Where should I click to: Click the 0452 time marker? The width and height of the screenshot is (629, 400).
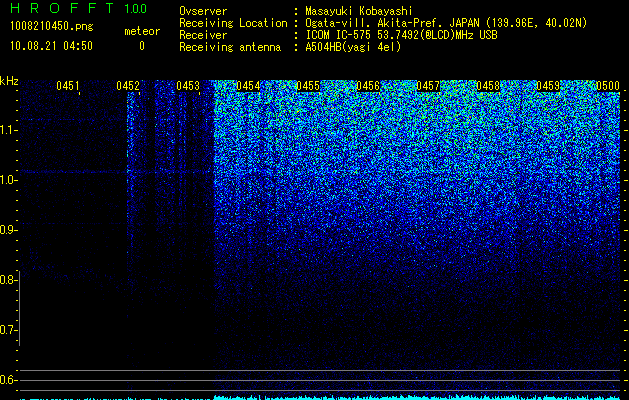[x=128, y=86]
